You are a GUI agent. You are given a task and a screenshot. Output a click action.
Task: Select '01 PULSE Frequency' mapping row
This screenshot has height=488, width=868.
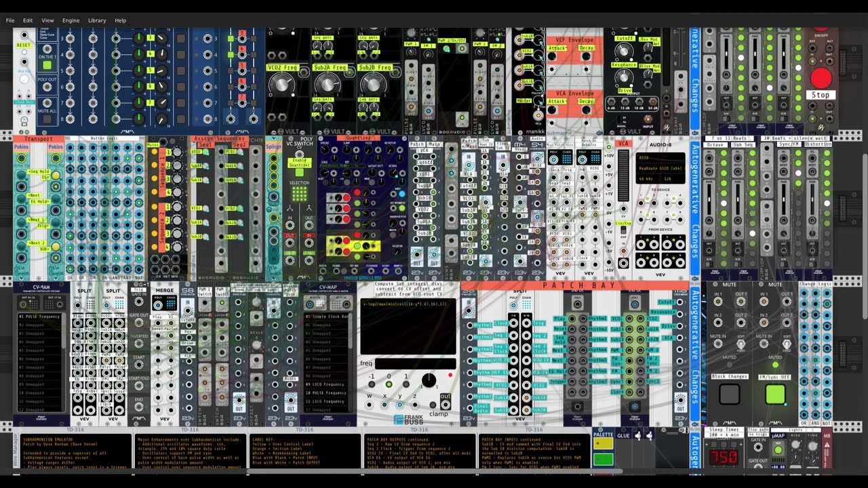coord(40,317)
